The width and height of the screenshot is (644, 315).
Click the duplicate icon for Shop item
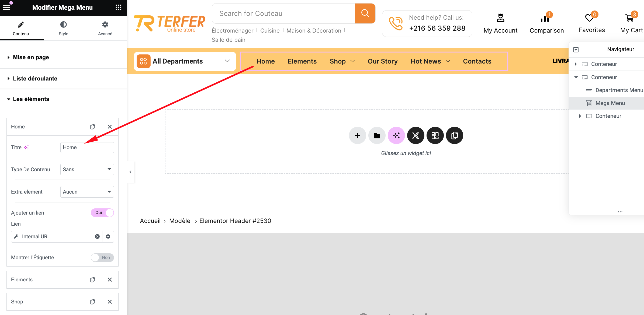(x=93, y=302)
